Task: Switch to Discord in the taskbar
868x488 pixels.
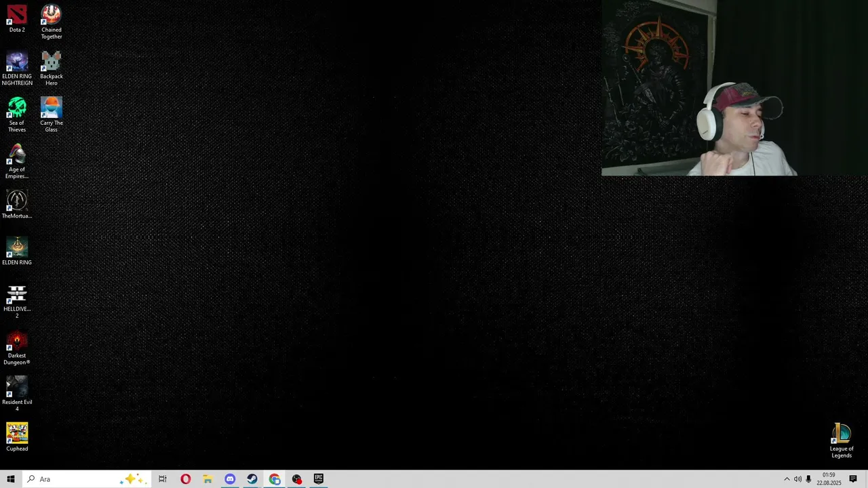Action: [230, 479]
